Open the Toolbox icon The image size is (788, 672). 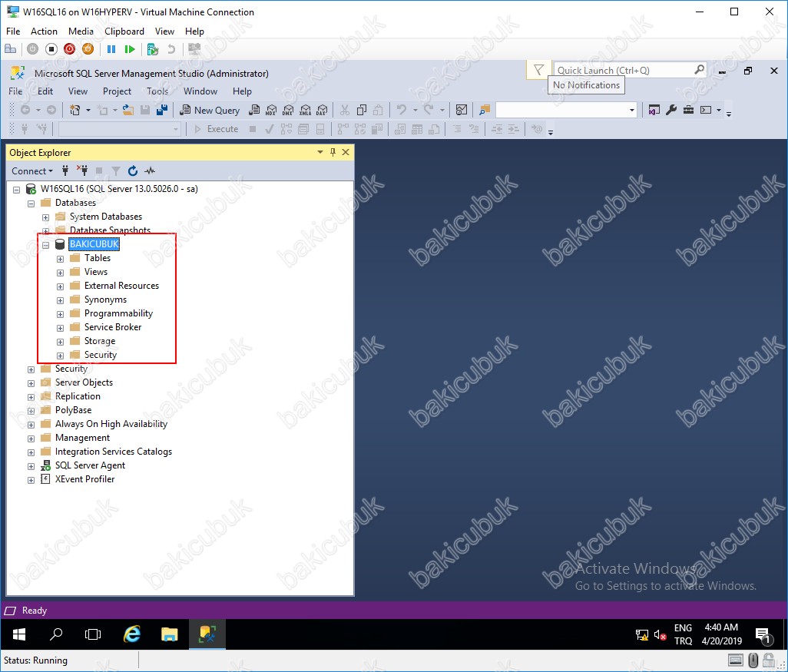(688, 110)
